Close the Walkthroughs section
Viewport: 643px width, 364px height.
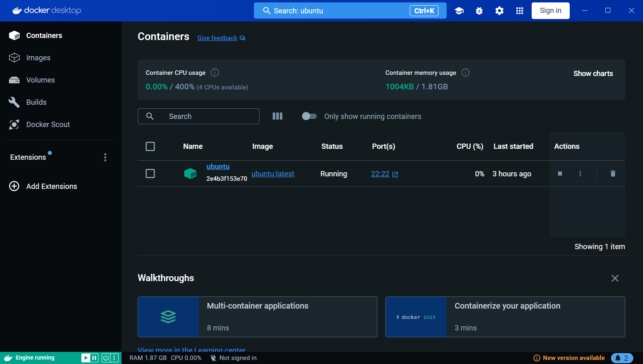coord(615,278)
